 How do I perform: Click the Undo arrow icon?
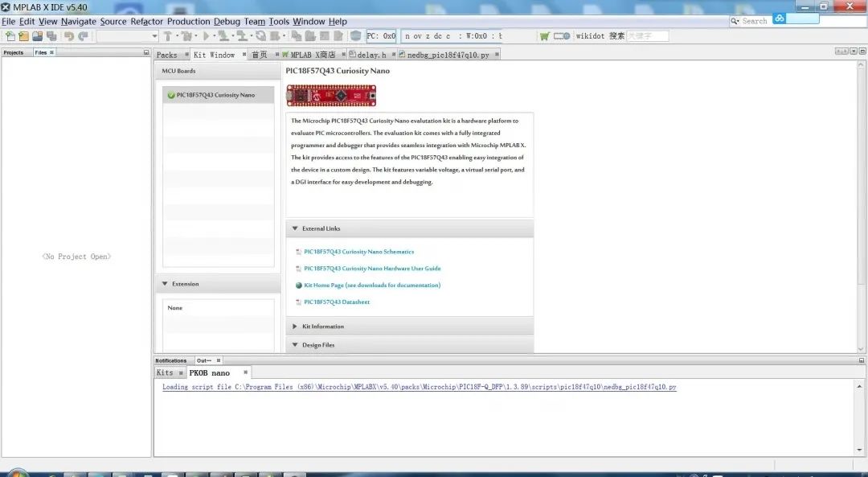click(69, 36)
